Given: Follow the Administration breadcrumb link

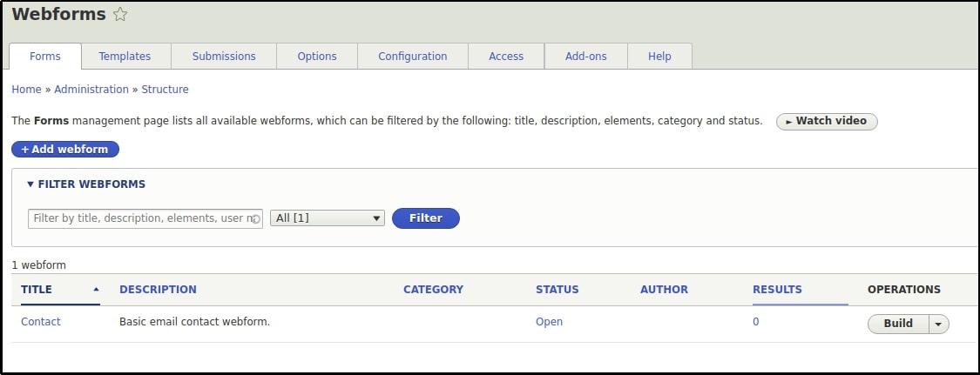Looking at the screenshot, I should pyautogui.click(x=91, y=90).
